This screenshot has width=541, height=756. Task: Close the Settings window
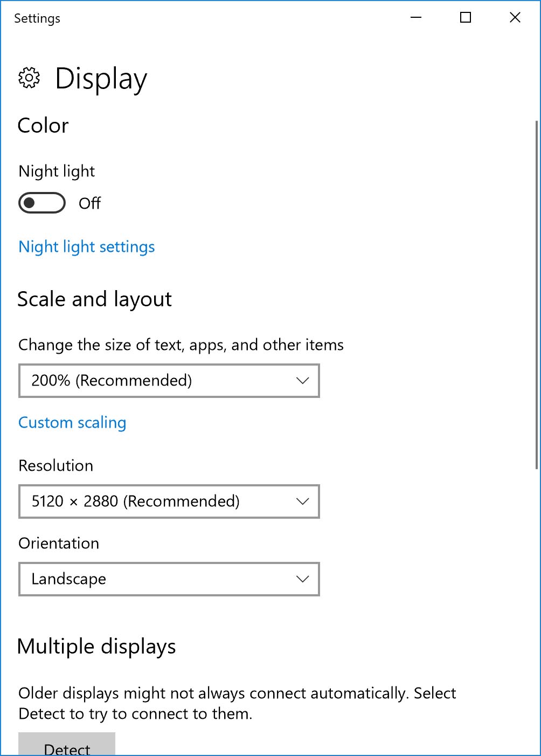click(x=515, y=18)
